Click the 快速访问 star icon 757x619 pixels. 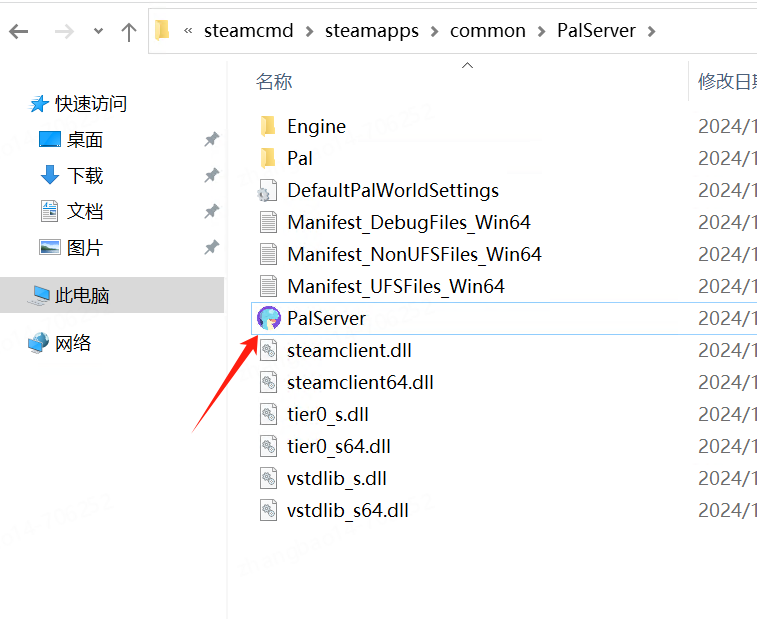coord(39,104)
